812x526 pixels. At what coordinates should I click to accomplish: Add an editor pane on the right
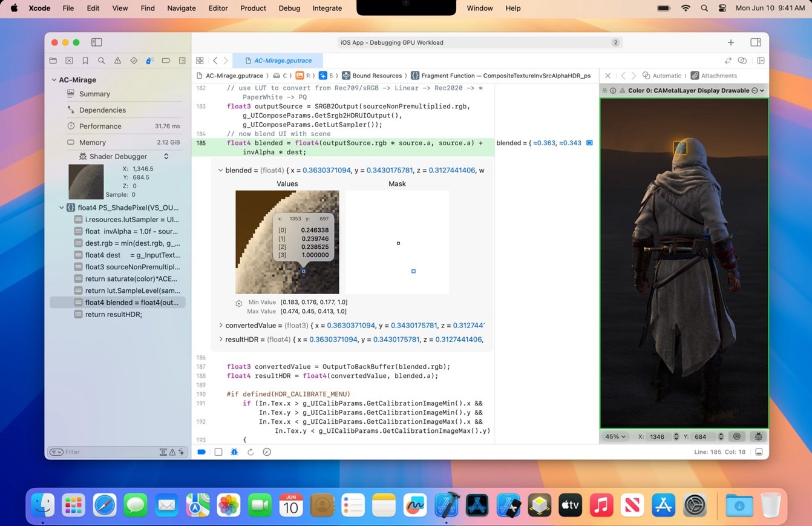[761, 61]
